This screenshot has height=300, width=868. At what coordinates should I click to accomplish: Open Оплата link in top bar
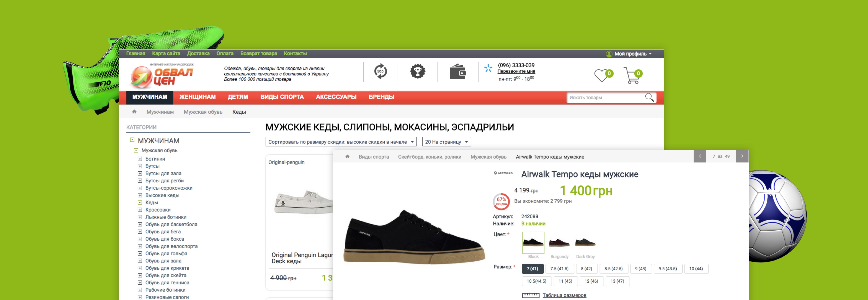[x=225, y=54]
